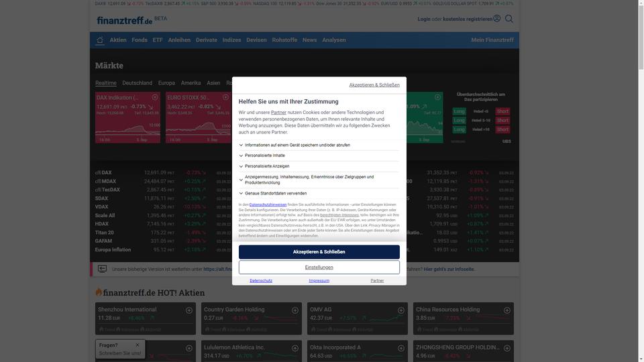Close the Fragen chat popup
Screen dimensions: 644x362
137,345
